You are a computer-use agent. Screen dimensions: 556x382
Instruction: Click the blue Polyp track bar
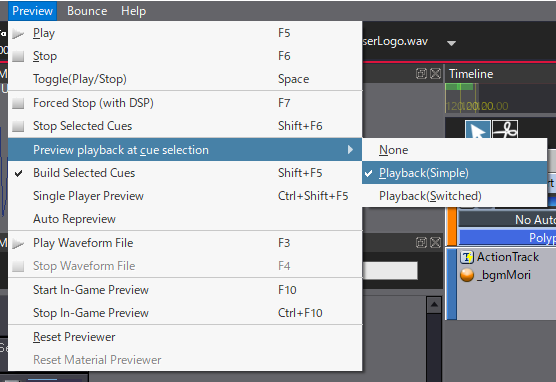[x=507, y=237]
